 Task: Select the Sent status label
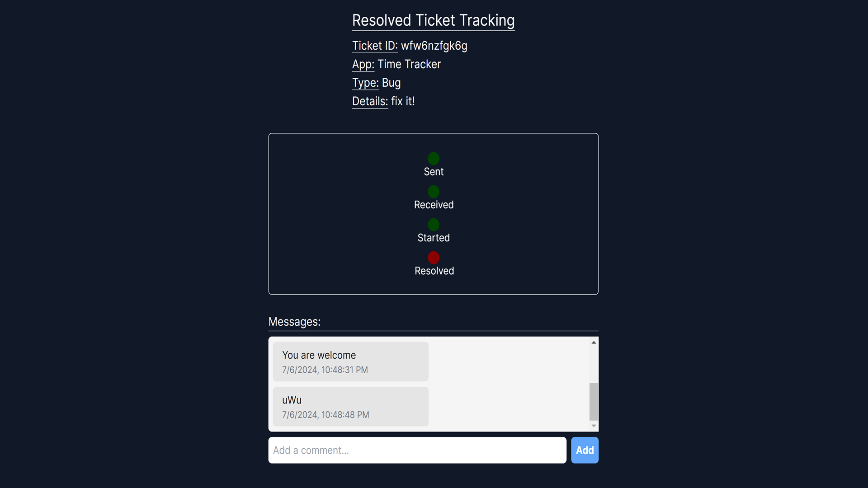tap(434, 172)
